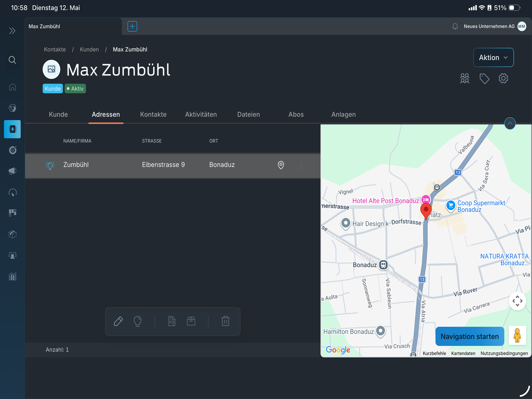Viewport: 532px width, 399px height.
Task: Select the Max Zumbühl window tab
Action: [x=73, y=26]
